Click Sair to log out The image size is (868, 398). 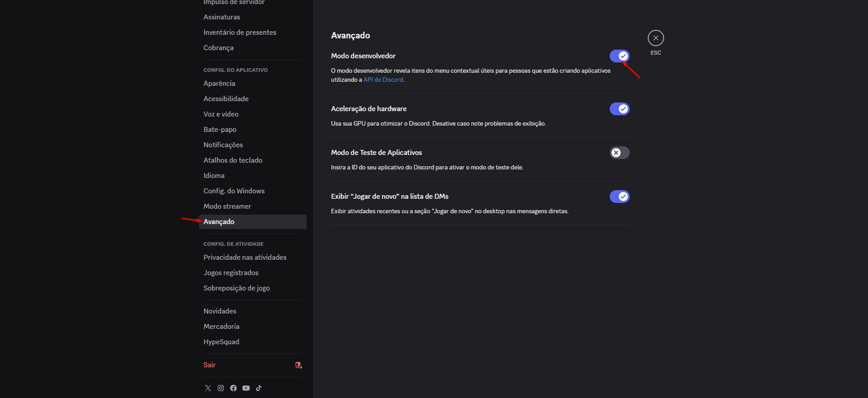click(253, 365)
